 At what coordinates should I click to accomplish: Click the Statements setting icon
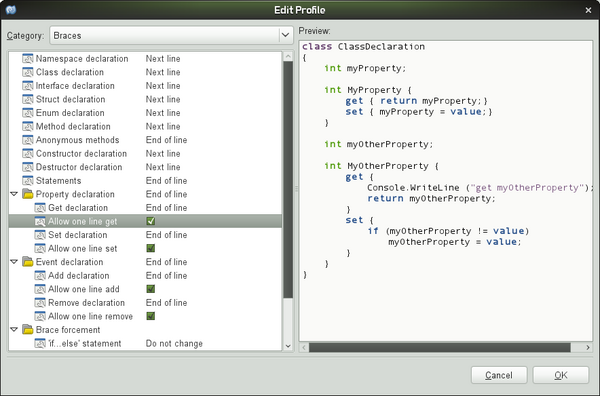pyautogui.click(x=28, y=181)
